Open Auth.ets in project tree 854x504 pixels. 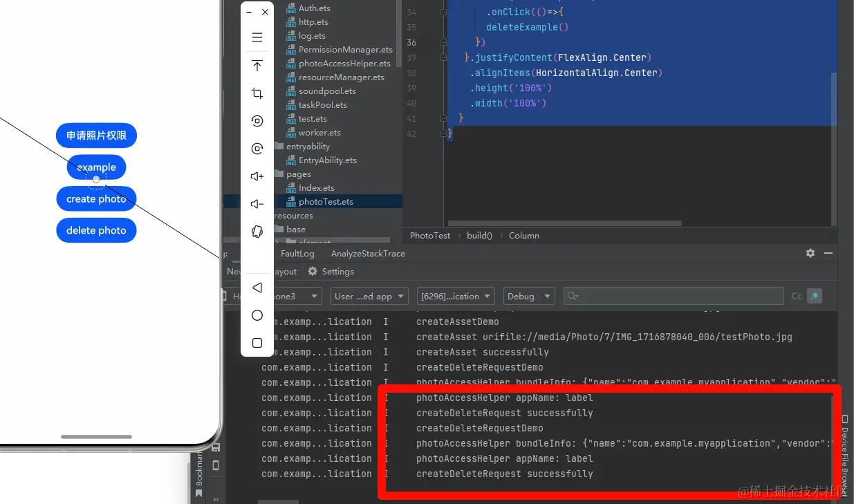(315, 8)
